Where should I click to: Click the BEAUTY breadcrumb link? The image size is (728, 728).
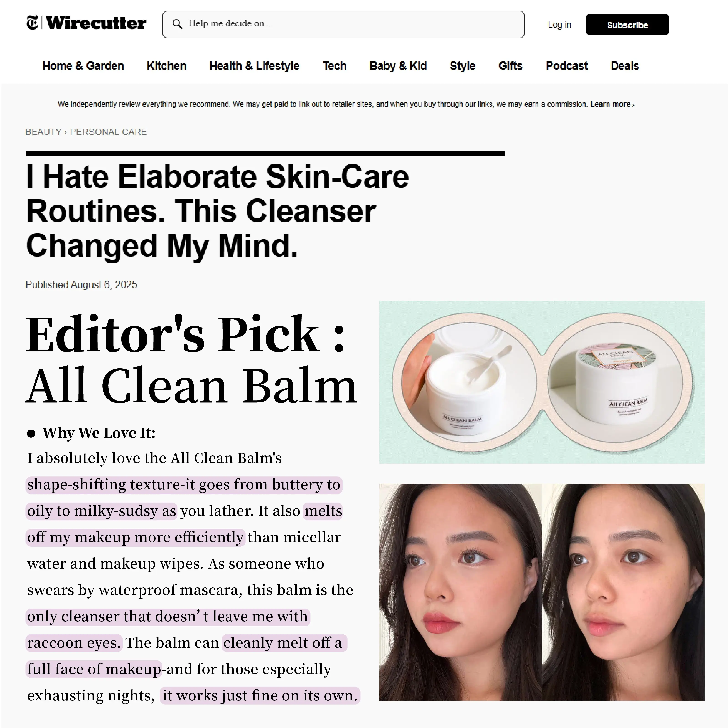click(x=43, y=132)
